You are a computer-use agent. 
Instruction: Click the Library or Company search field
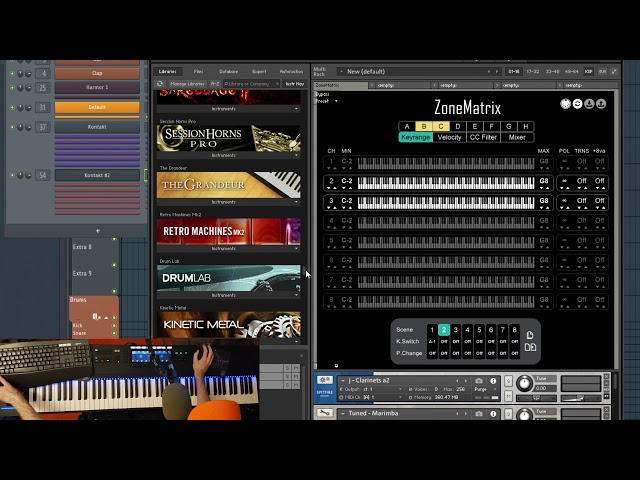pos(249,84)
